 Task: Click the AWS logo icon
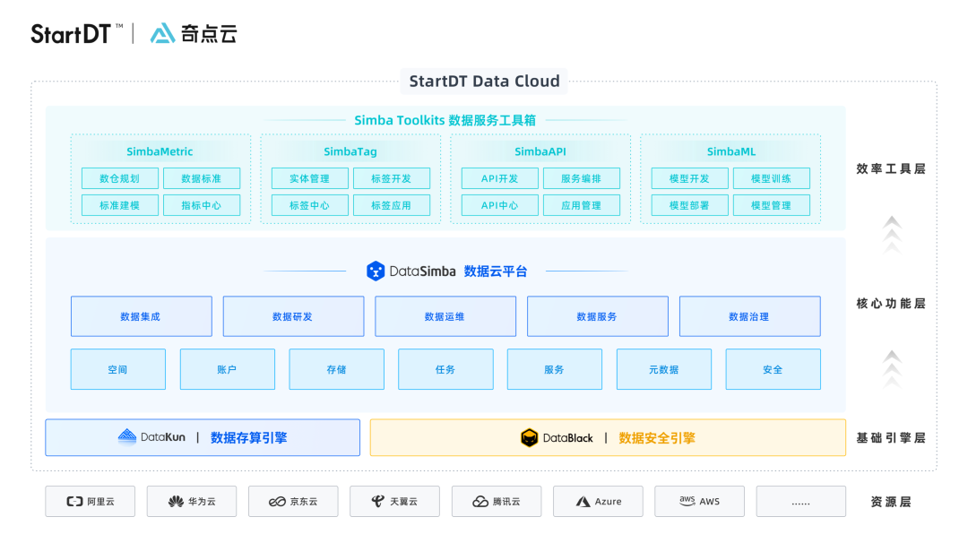[687, 501]
